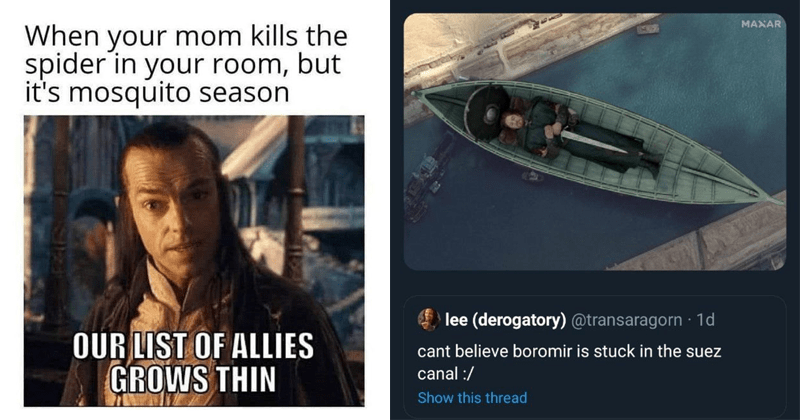Viewport: 800px width, 420px height.
Task: Click the 'GROWS THIN' caption line
Action: (x=193, y=379)
